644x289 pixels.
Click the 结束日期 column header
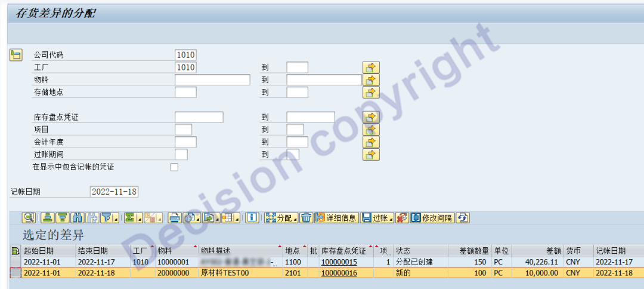pyautogui.click(x=103, y=251)
